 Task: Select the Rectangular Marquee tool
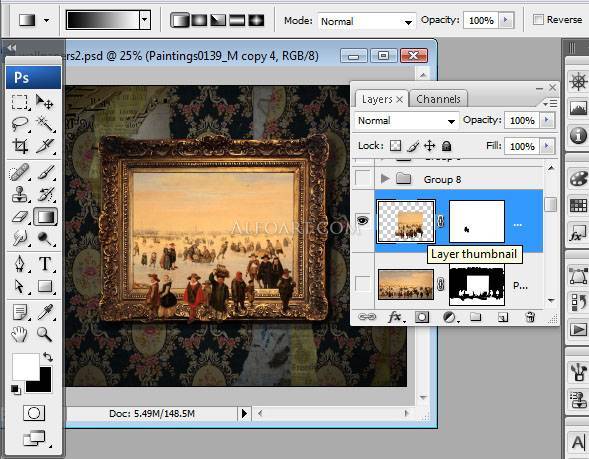click(20, 102)
